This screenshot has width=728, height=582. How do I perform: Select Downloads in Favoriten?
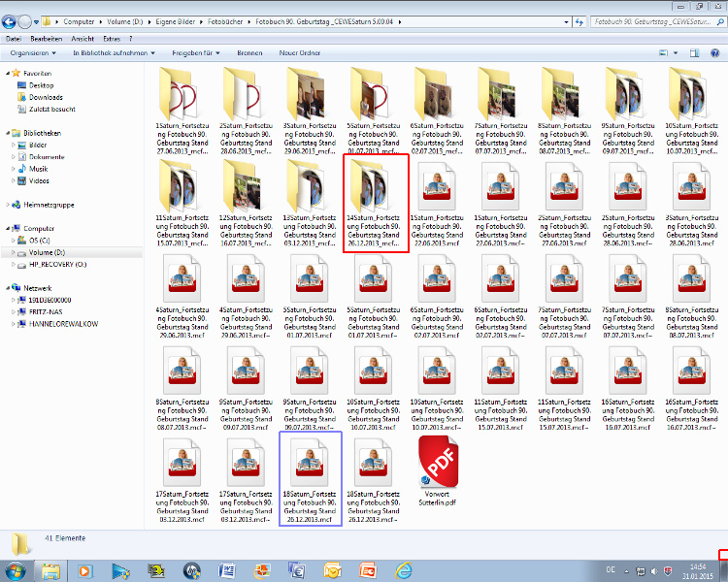coord(46,97)
